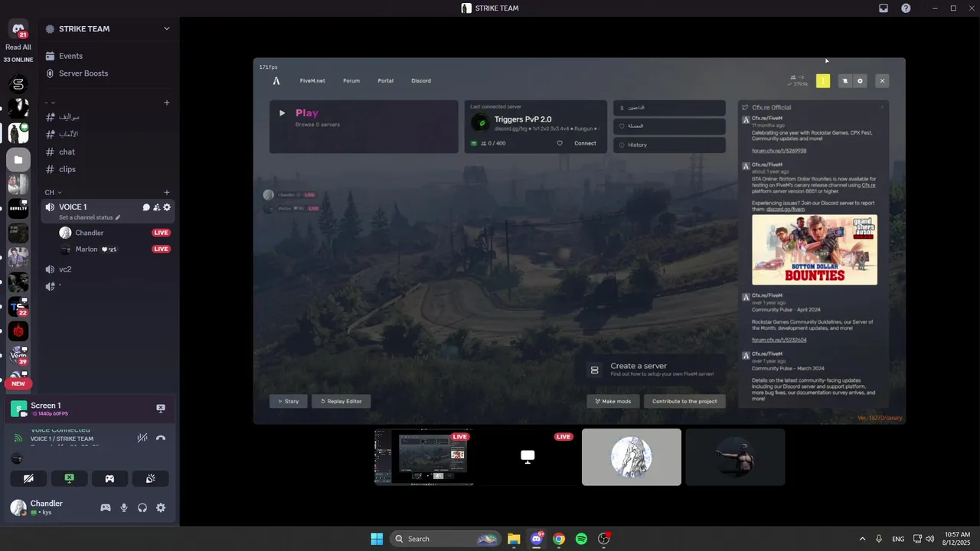Viewport: 980px width, 551px height.
Task: Toggle screen share button
Action: pyautogui.click(x=69, y=478)
